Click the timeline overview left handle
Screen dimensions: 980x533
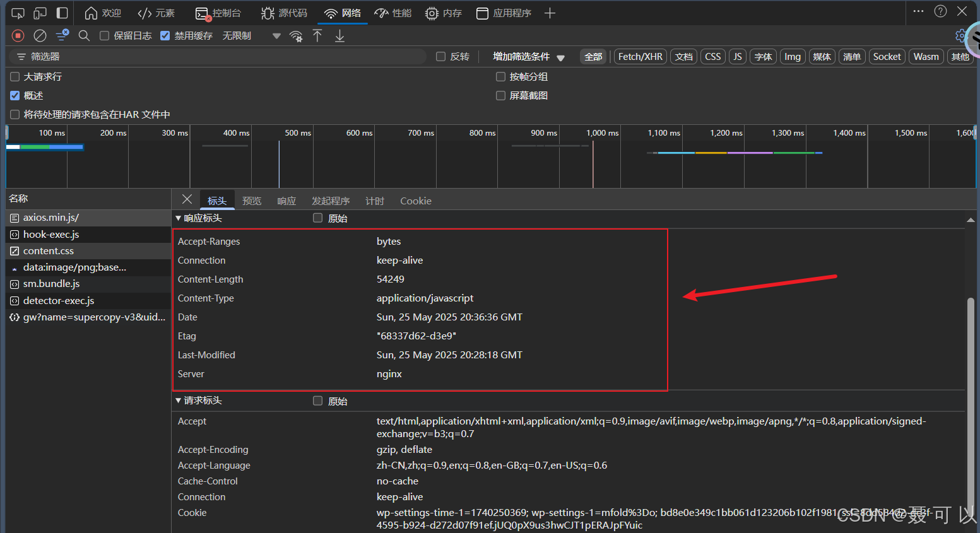pos(7,132)
